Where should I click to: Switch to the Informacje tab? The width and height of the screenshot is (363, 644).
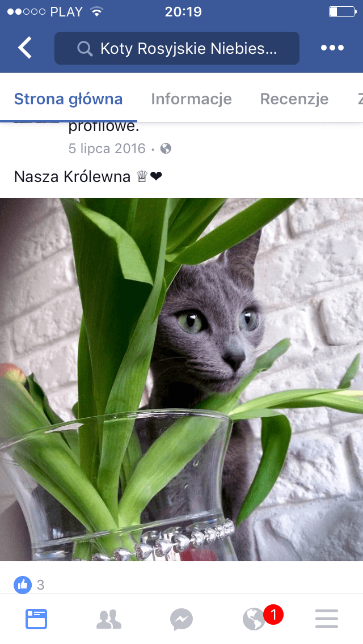(191, 99)
